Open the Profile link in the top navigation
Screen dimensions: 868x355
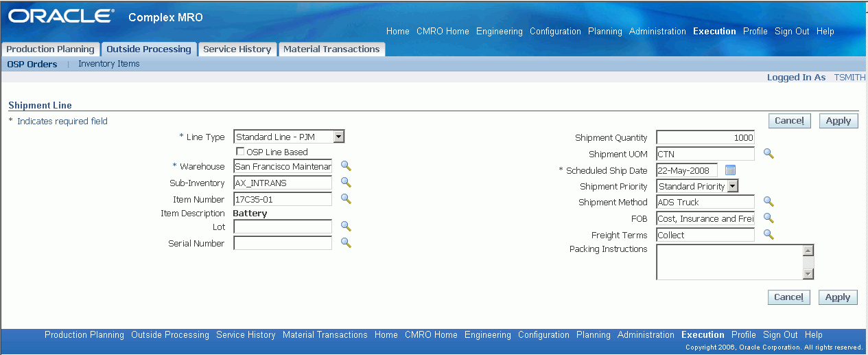(755, 31)
